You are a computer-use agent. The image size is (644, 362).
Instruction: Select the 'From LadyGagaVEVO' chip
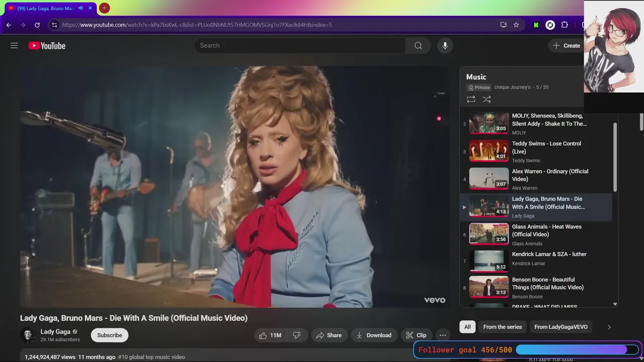(560, 327)
